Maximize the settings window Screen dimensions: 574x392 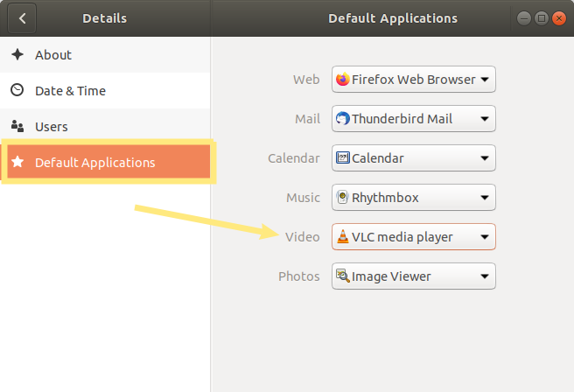pos(542,18)
